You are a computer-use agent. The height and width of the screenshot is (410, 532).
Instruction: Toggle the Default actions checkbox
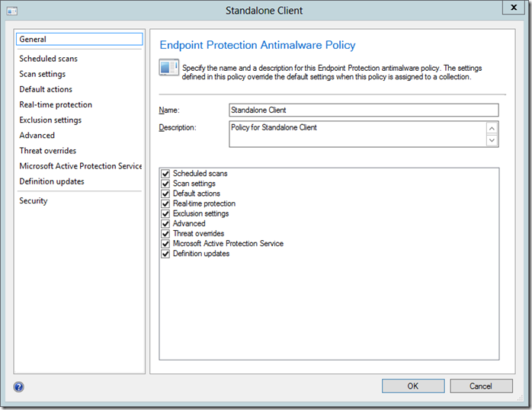[165, 194]
